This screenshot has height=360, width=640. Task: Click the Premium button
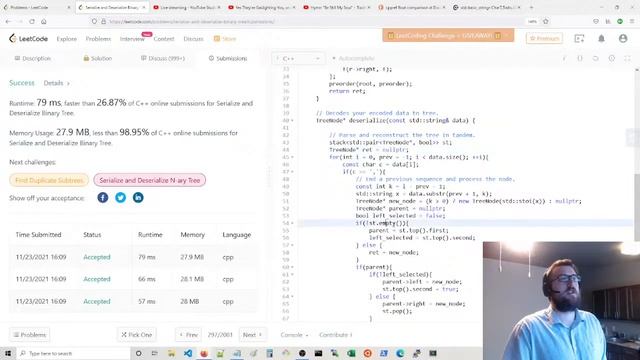tap(544, 38)
